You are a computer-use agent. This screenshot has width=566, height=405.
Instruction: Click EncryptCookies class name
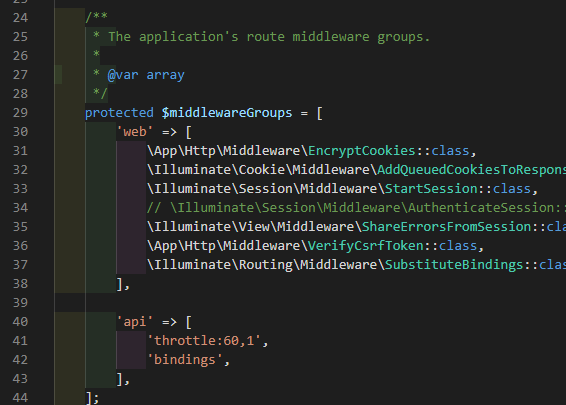click(362, 151)
